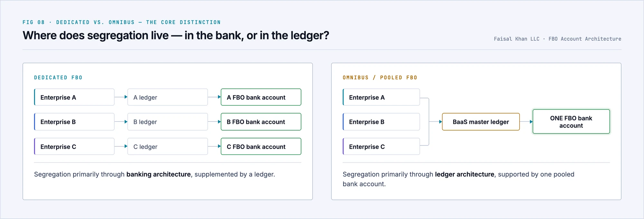Click the BaaS master ledger box
Image resolution: width=644 pixels, height=219 pixels.
(481, 122)
